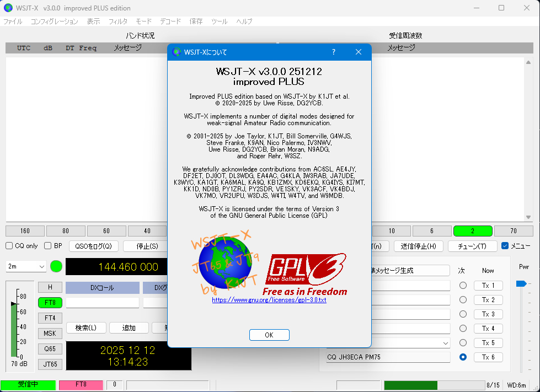Select the Tx 5 next radio button

click(x=463, y=343)
